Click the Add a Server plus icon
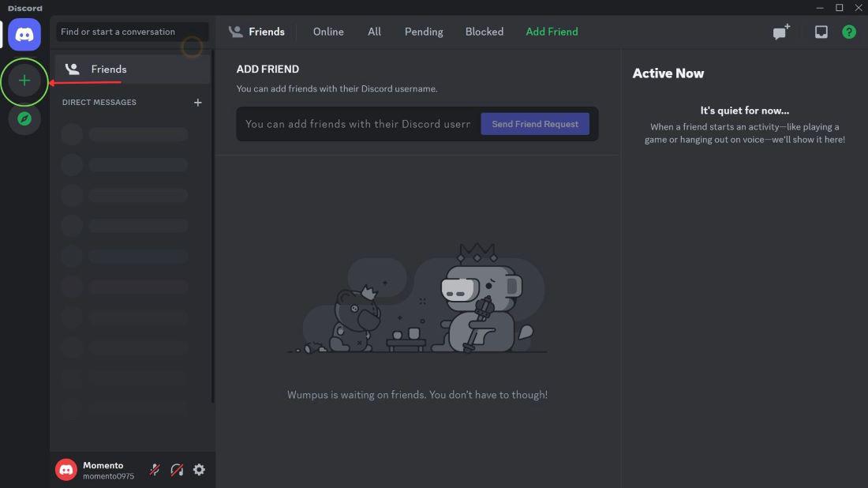Image resolution: width=868 pixels, height=488 pixels. pyautogui.click(x=24, y=81)
